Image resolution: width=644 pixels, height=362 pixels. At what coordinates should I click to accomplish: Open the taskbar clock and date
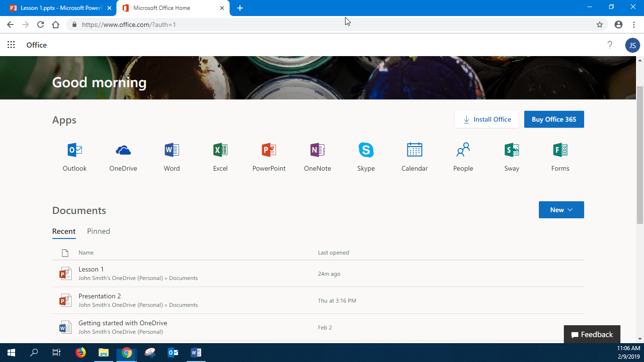point(628,352)
